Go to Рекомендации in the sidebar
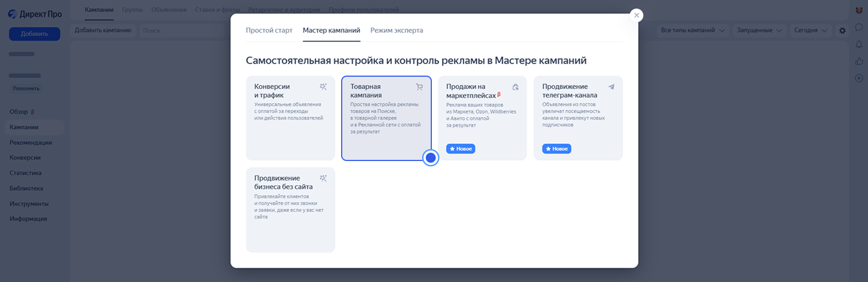This screenshot has width=868, height=282. pyautogui.click(x=31, y=143)
